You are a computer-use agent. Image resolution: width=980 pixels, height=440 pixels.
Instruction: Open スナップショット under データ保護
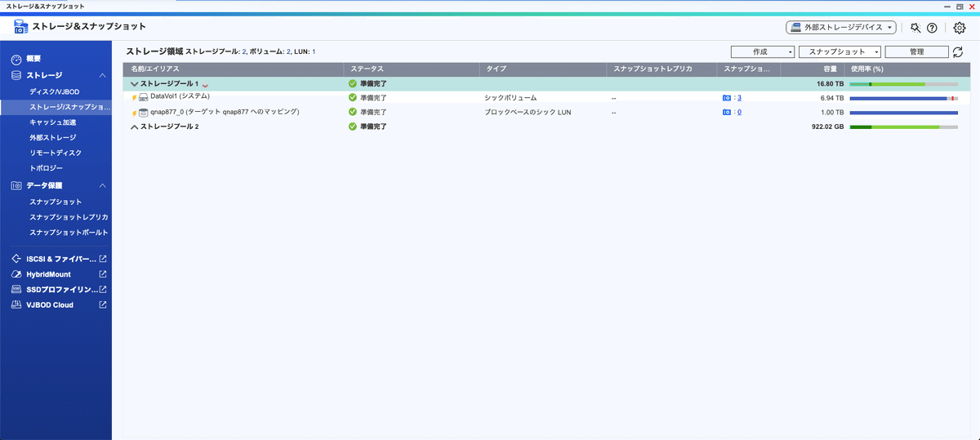(56, 202)
